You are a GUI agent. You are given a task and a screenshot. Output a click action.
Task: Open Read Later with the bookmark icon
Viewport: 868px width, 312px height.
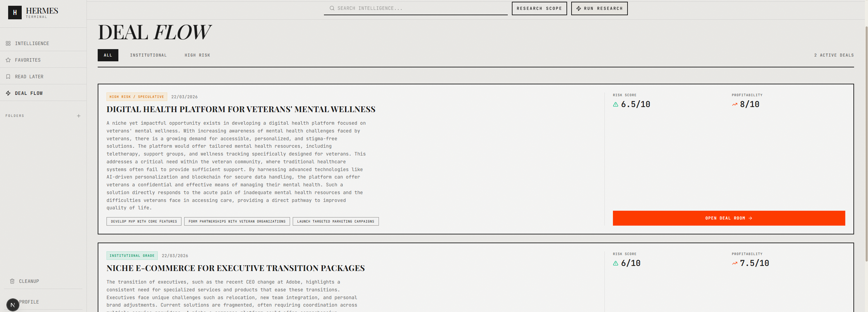8,76
